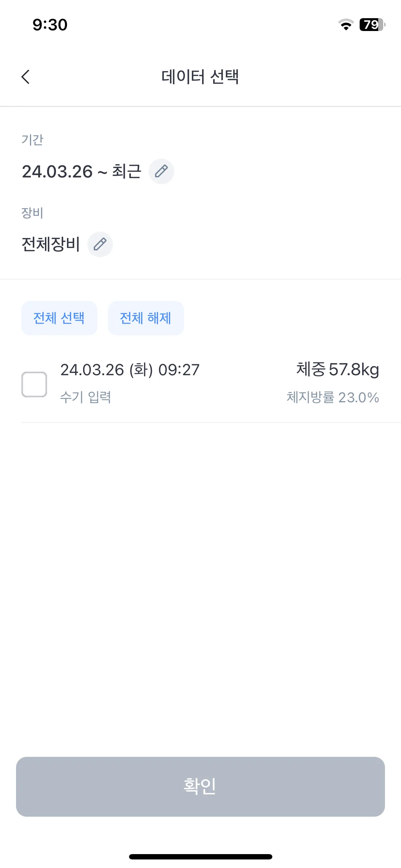The image size is (401, 868).
Task: Tap the battery indicator showing 79
Action: pyautogui.click(x=372, y=25)
